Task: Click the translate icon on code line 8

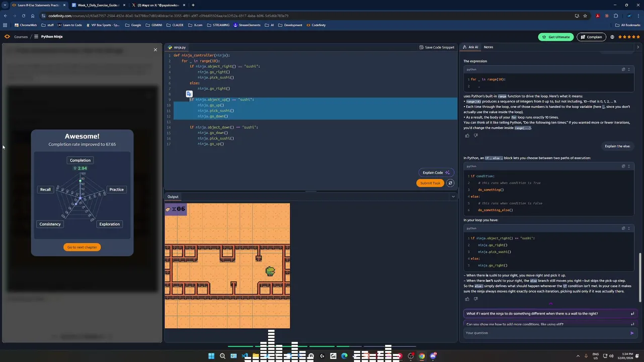Action: click(189, 94)
